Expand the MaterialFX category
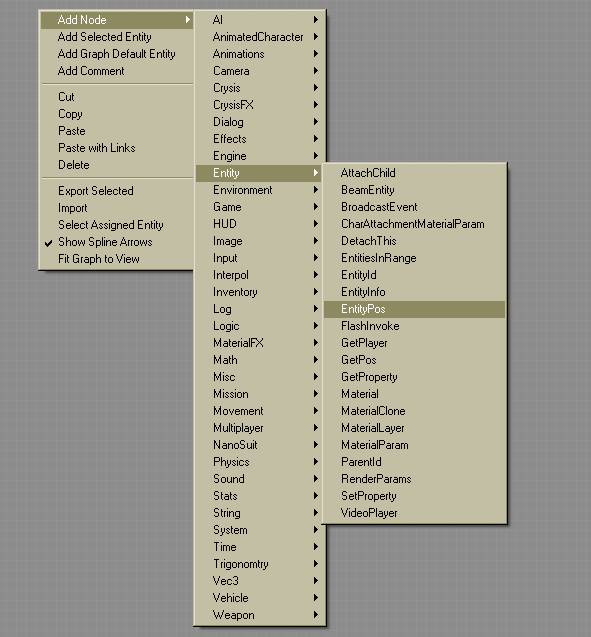 (260, 343)
